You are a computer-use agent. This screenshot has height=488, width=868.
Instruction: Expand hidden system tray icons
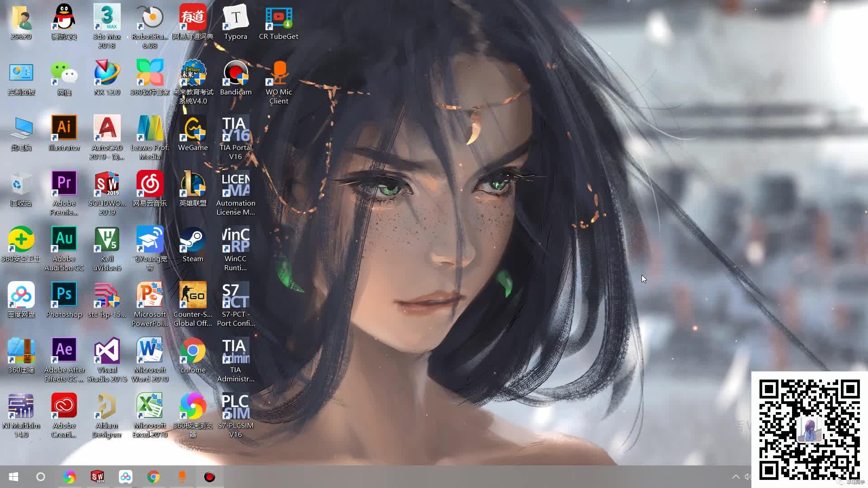tap(736, 477)
